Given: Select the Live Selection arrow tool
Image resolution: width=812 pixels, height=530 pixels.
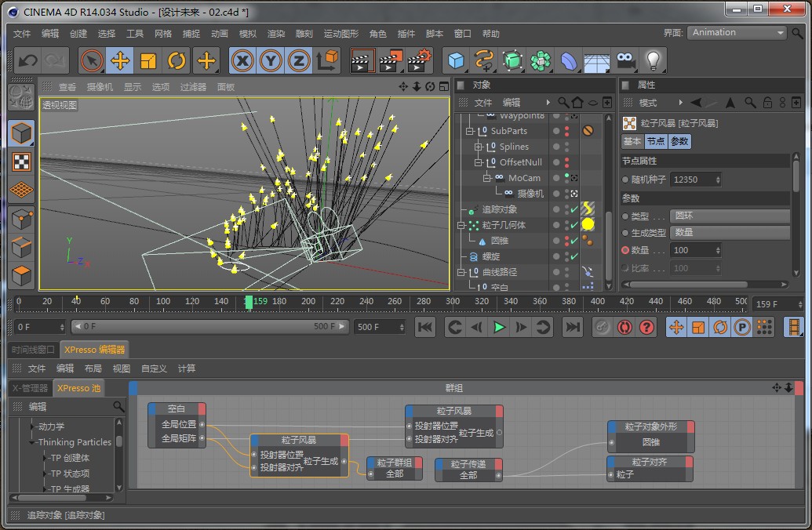Looking at the screenshot, I should (x=92, y=61).
